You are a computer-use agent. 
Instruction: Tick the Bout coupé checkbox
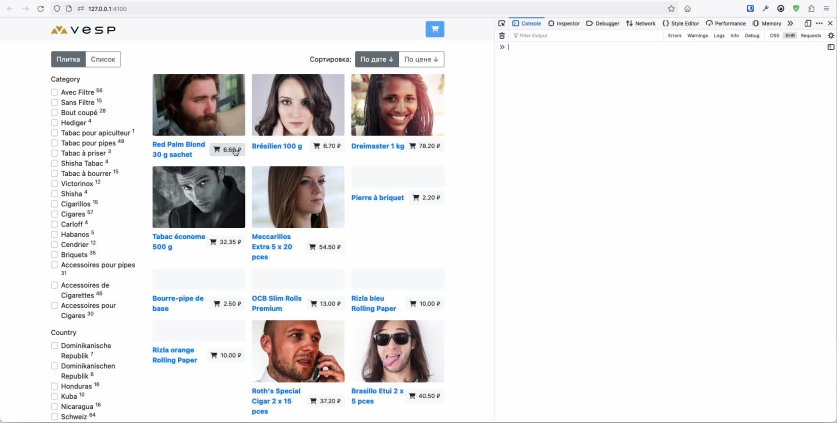[x=54, y=113]
